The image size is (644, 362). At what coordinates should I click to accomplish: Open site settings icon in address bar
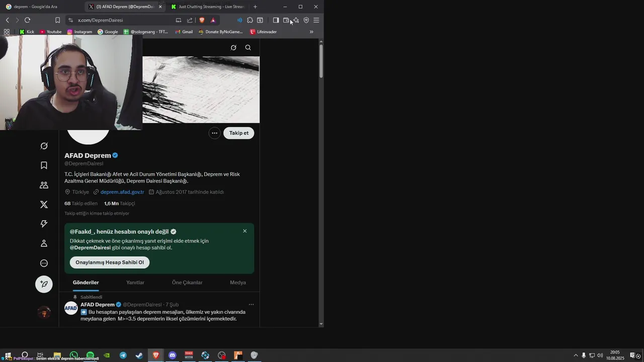point(70,20)
